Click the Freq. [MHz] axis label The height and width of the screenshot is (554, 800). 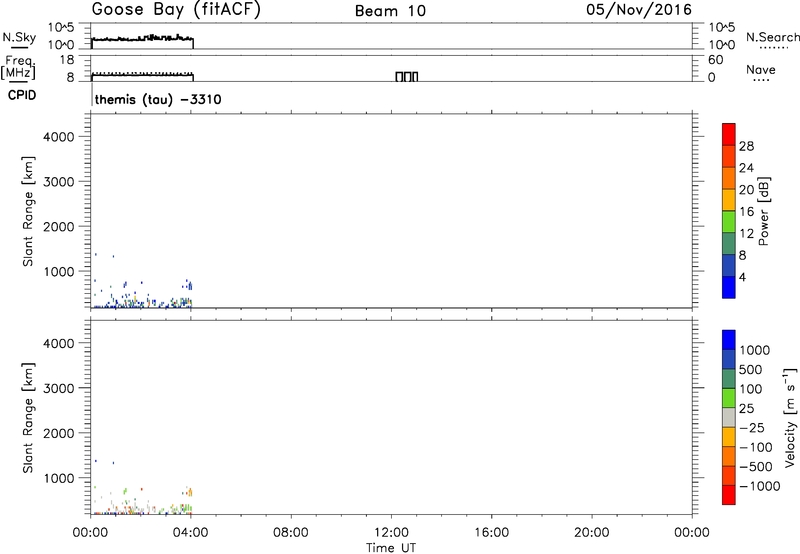19,68
